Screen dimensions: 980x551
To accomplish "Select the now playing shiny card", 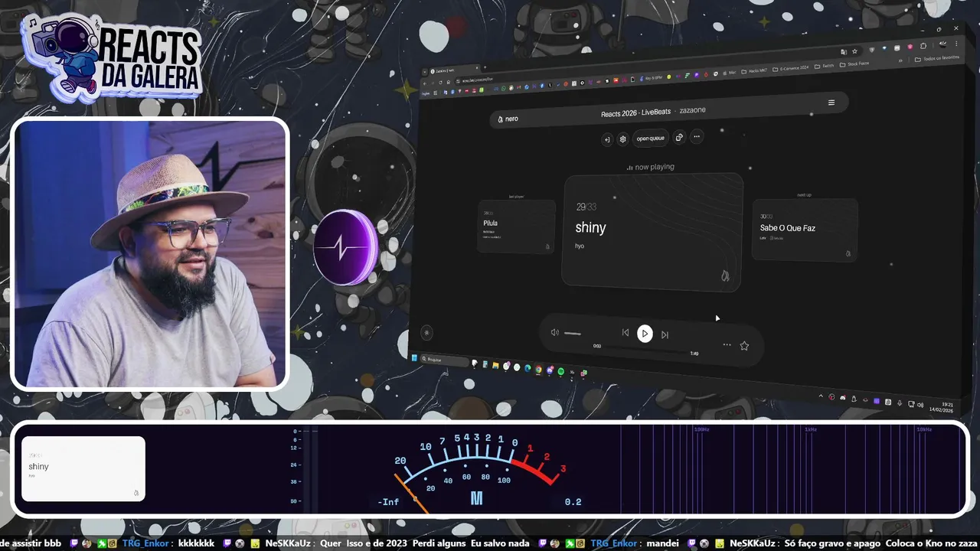I will (653, 232).
